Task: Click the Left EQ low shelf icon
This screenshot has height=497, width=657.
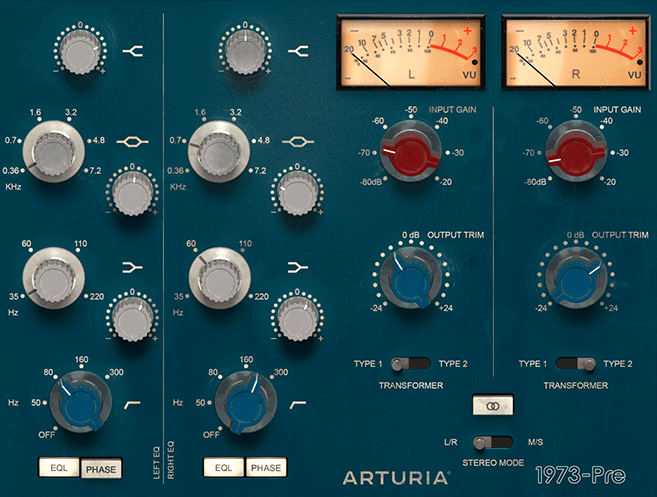Action: (132, 267)
